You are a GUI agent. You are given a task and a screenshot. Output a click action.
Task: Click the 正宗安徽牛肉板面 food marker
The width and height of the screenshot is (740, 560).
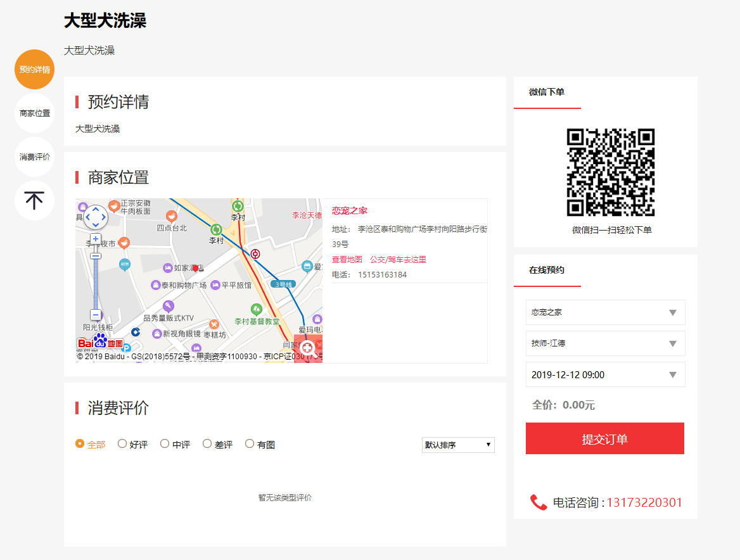tap(114, 206)
